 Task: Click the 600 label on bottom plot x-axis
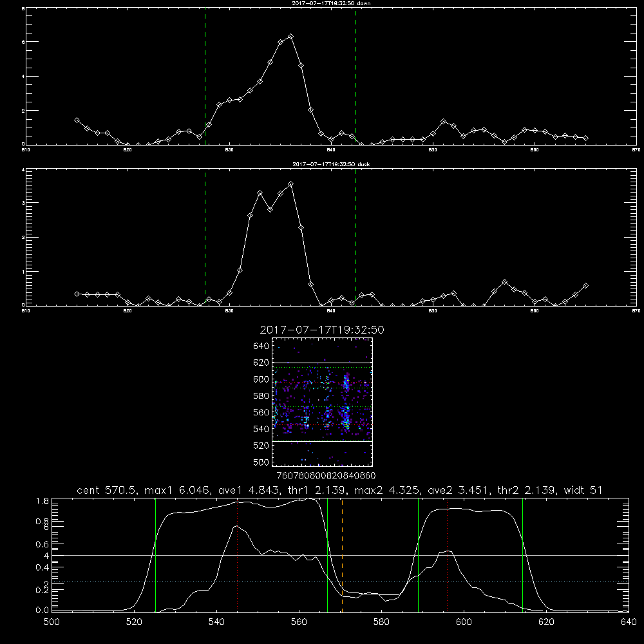click(464, 622)
